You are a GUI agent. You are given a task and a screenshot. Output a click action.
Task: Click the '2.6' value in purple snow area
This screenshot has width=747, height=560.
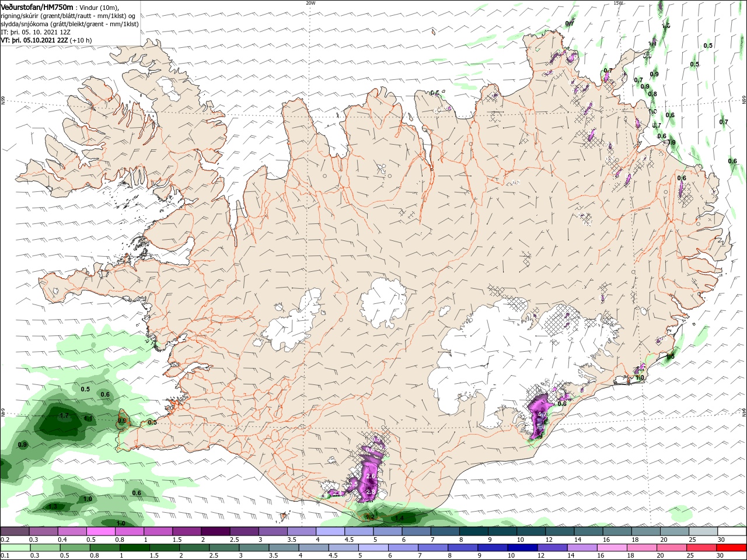(370, 477)
